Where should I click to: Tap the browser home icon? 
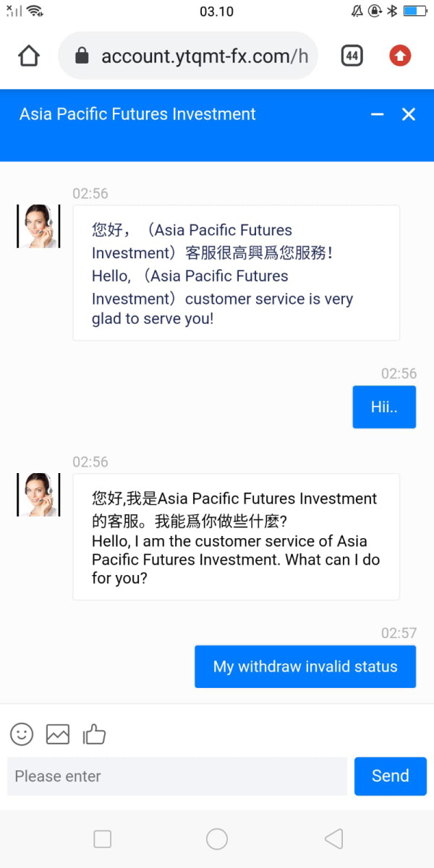click(29, 56)
